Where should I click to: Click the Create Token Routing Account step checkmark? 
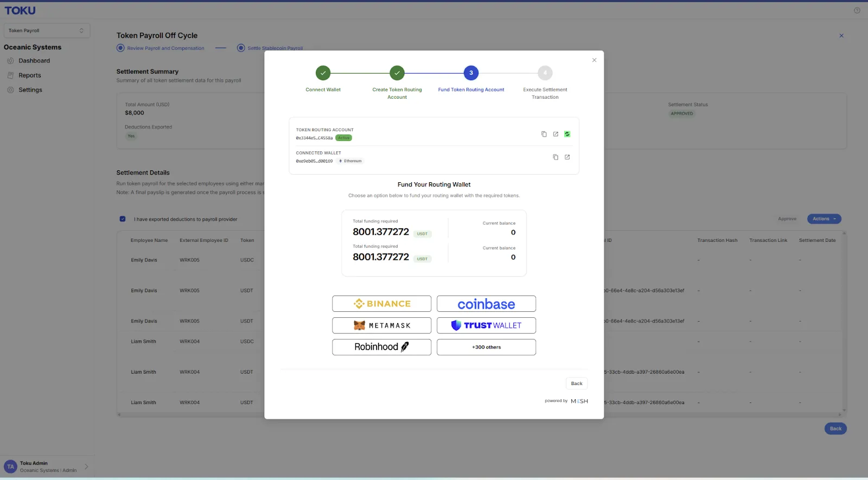(397, 73)
